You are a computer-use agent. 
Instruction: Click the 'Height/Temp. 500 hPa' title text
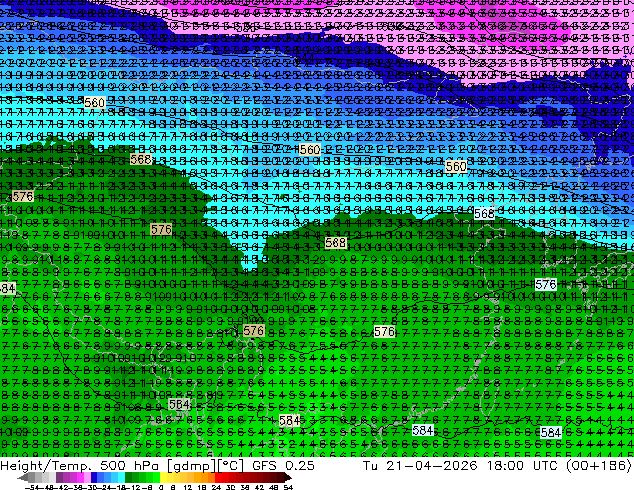click(x=81, y=465)
